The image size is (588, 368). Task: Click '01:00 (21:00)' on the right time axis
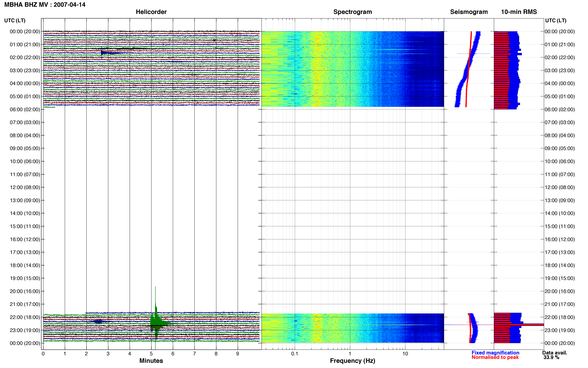click(560, 45)
